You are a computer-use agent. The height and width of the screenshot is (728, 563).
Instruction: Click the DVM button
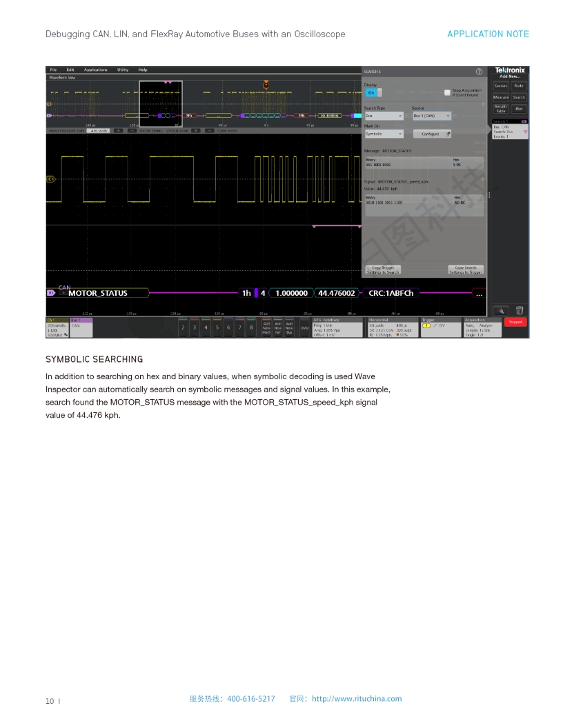pos(304,328)
